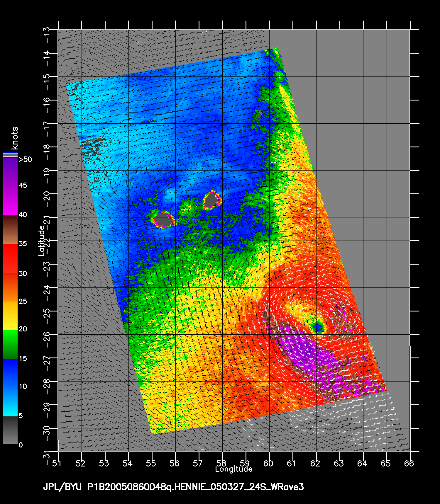Click the cyan 5-10 knots band on color scale
This screenshot has height=504, width=440.
pos(10,402)
